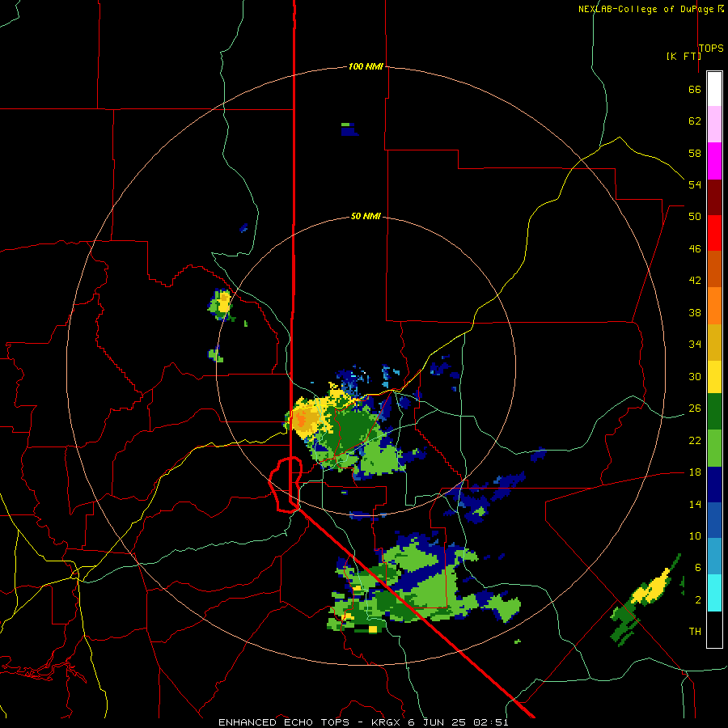Click the light pink legend swatch near 62
This screenshot has height=728, width=728.
coord(714,125)
